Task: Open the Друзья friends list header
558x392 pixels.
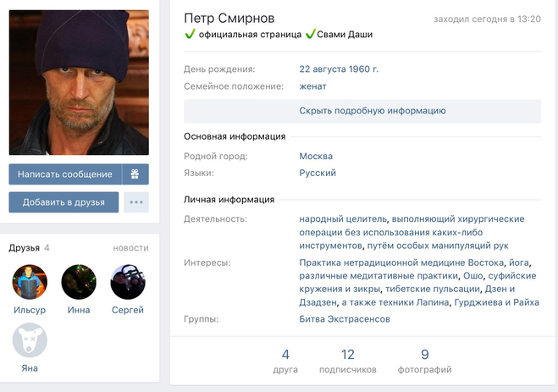Action: coord(25,247)
